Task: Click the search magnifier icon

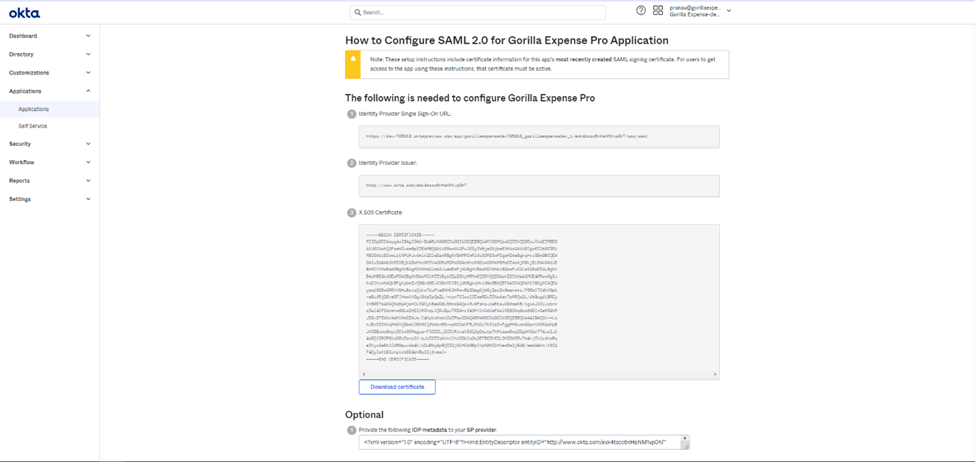Action: [x=358, y=12]
